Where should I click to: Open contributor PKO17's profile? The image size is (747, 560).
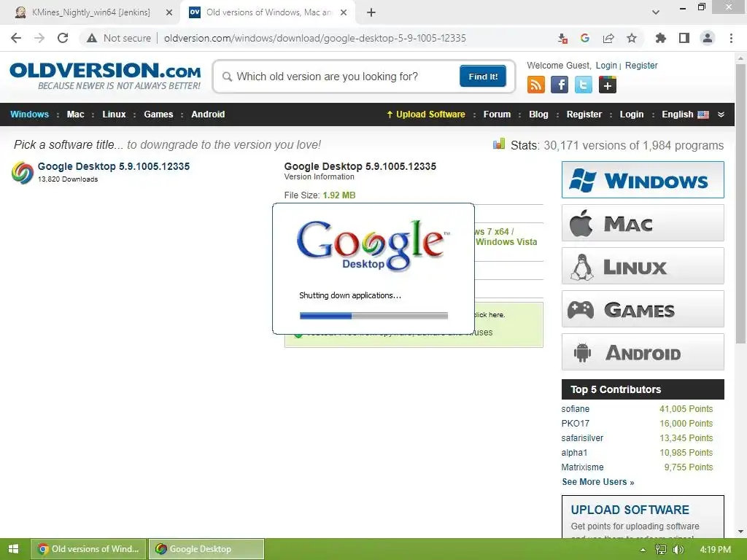click(x=575, y=424)
